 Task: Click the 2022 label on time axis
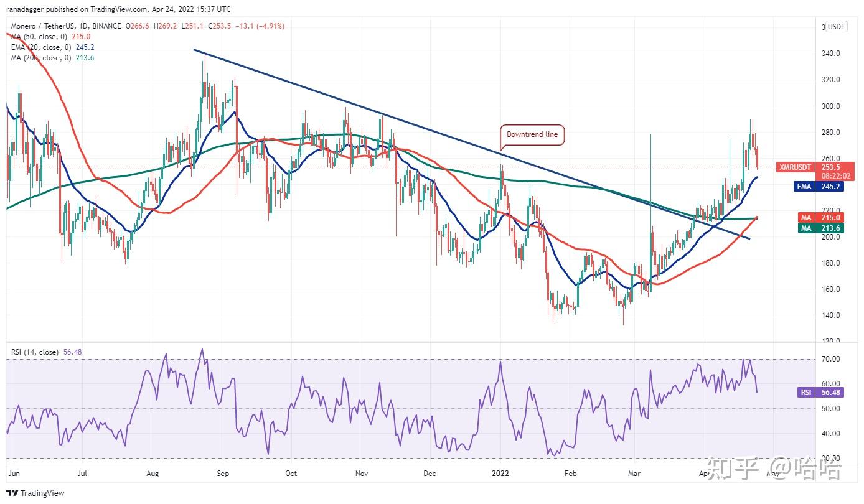tap(499, 474)
